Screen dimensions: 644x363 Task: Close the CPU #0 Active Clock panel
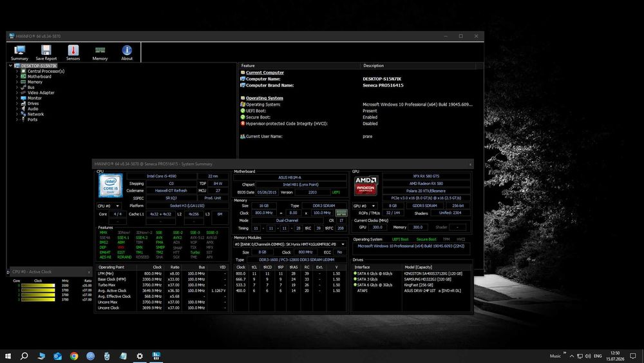(89, 271)
